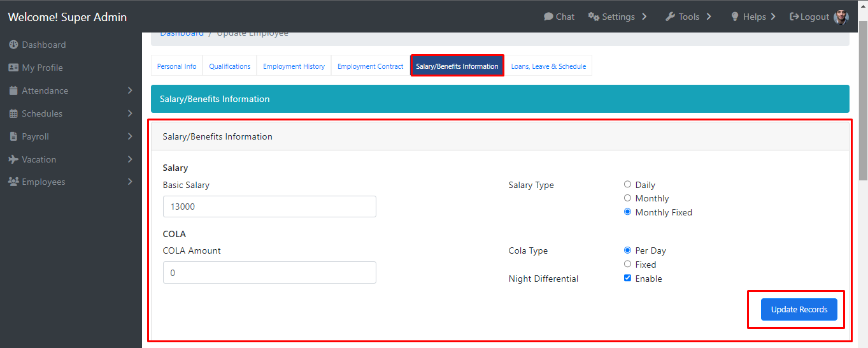Open the user avatar picture

841,17
